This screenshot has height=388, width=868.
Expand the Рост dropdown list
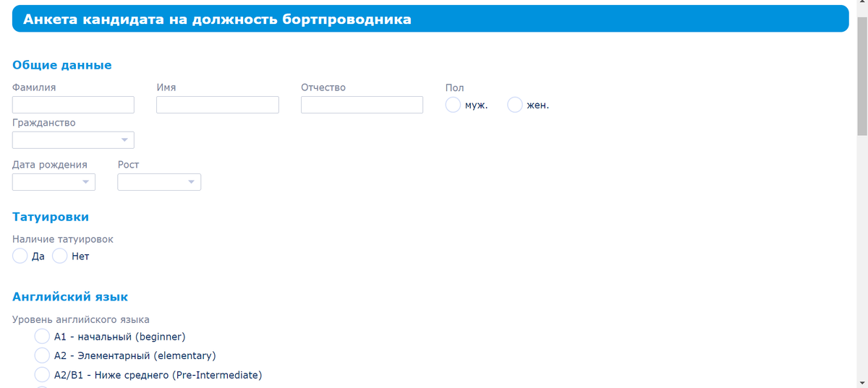click(x=159, y=182)
